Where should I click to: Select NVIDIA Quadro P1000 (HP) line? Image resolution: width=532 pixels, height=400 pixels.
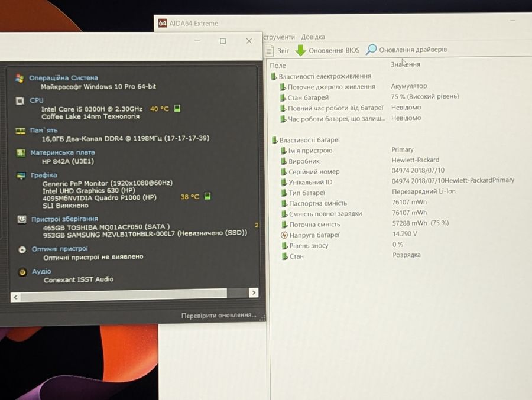click(99, 198)
